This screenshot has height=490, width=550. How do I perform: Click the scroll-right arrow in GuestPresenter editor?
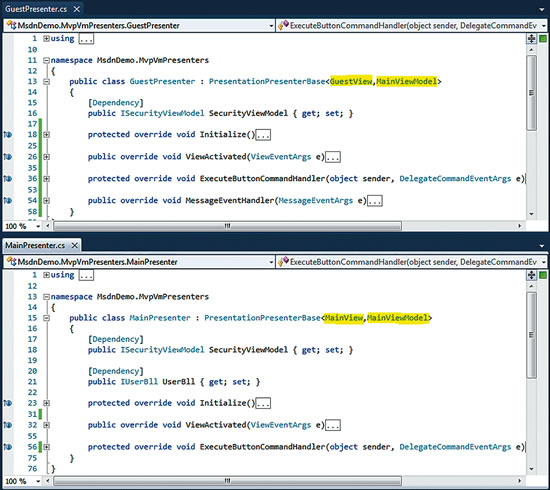click(x=520, y=226)
